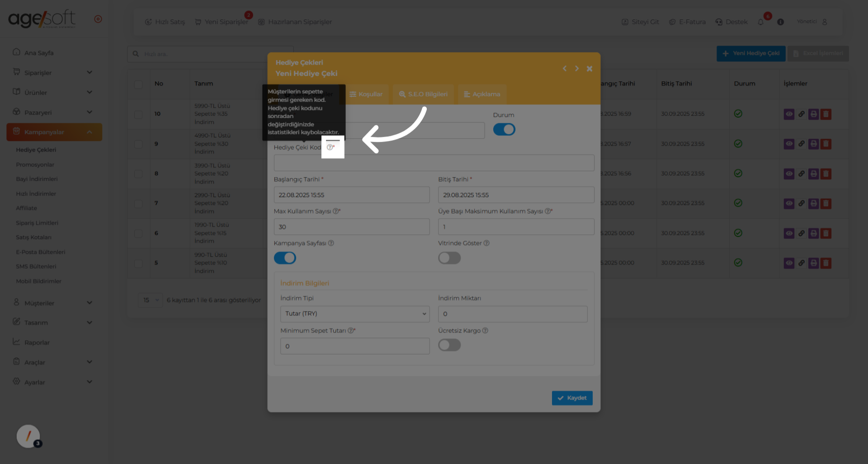The width and height of the screenshot is (868, 464).
Task: Click the Yeni Hediye Çeki button
Action: [x=750, y=53]
